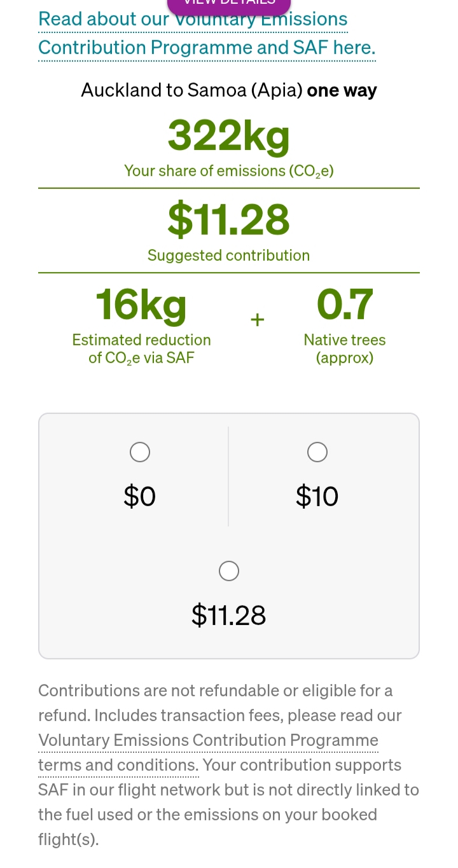Tap the Auckland to Samoa (Apia) route heading
The width and height of the screenshot is (458, 868).
click(229, 90)
